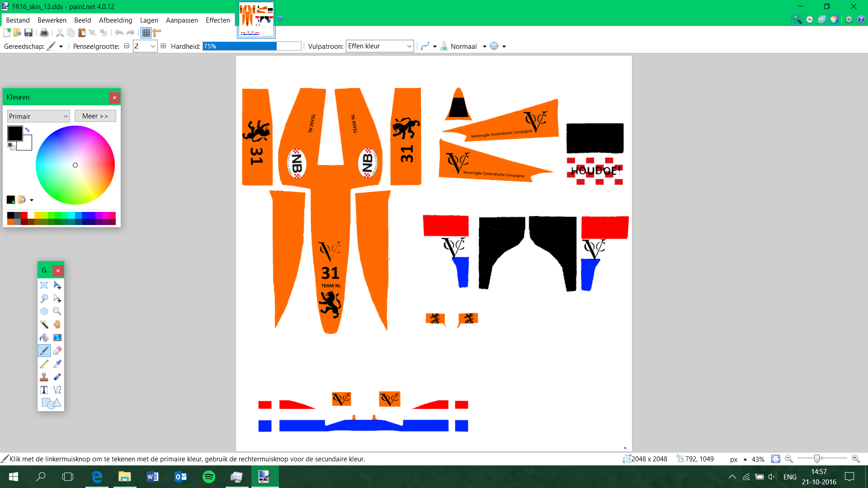Select the Shapes tool
Image resolution: width=868 pixels, height=488 pixels.
(51, 404)
